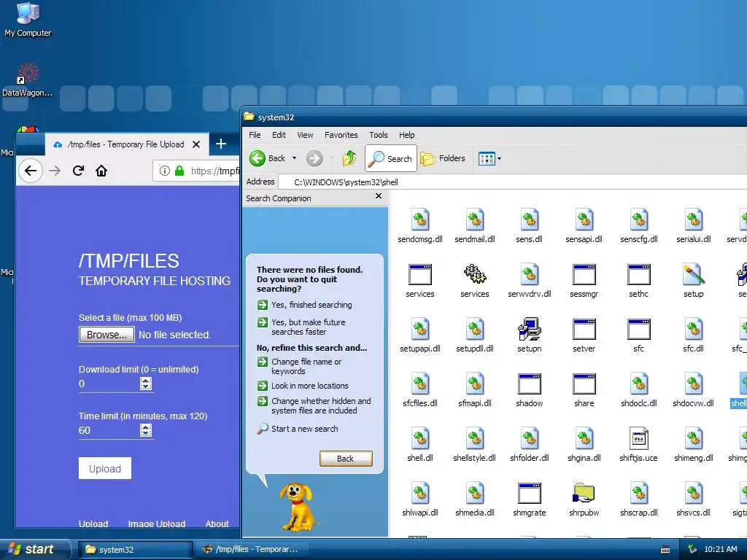
Task: Toggle the Folders pane button
Action: click(443, 158)
